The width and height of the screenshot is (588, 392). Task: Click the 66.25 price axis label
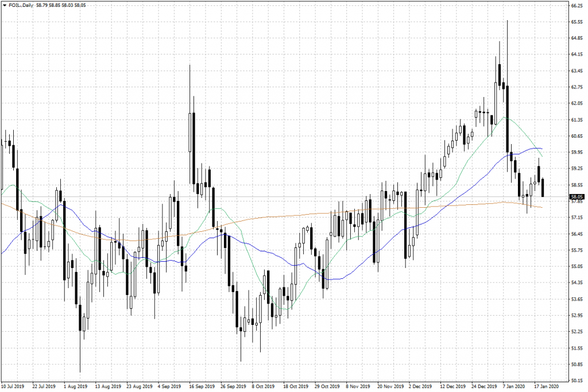tap(577, 6)
